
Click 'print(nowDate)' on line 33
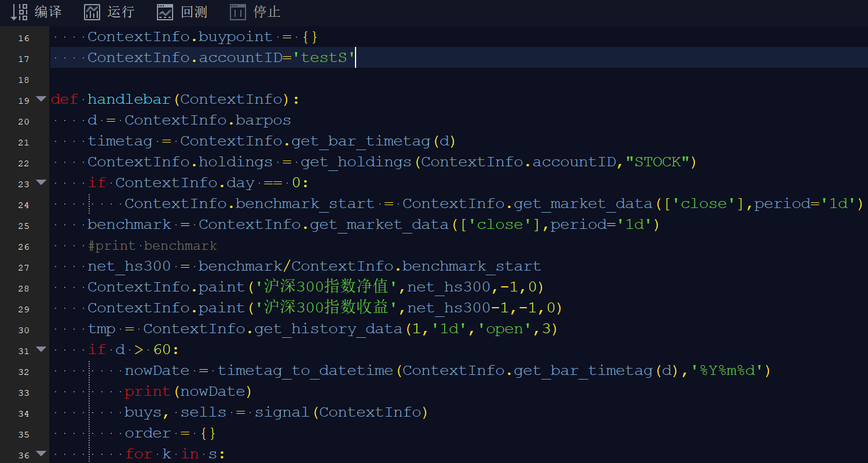[x=189, y=392]
